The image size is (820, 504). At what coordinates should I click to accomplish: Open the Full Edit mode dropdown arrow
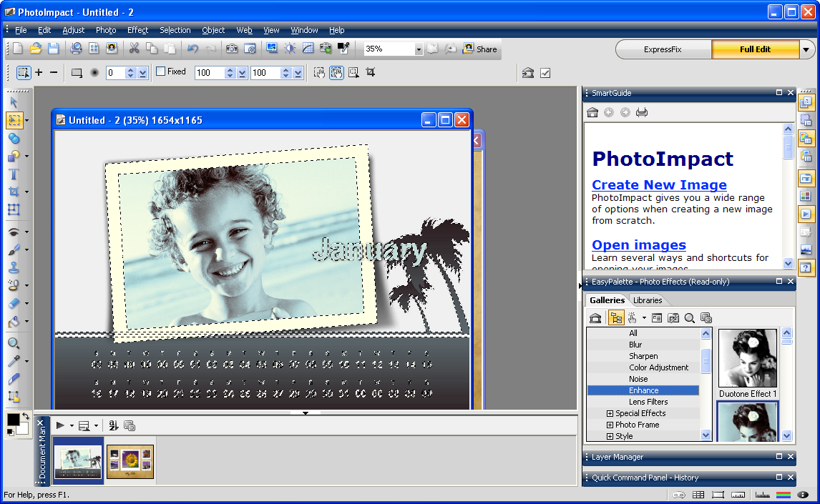pos(806,49)
